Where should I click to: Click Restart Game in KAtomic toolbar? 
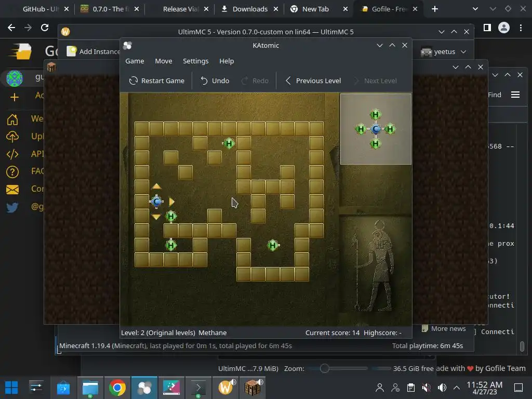(x=157, y=81)
